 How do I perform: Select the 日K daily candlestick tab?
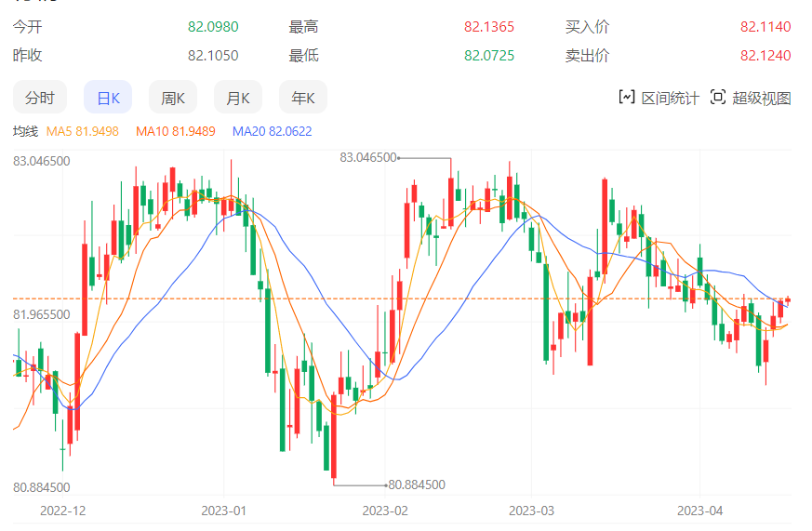(108, 98)
